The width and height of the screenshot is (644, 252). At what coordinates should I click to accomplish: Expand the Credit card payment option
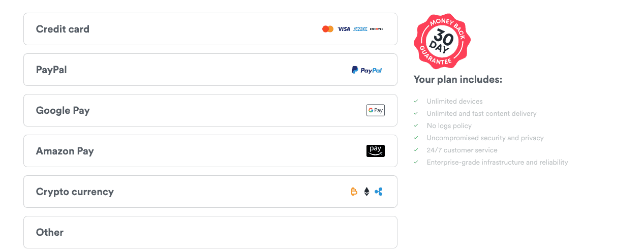point(210,29)
